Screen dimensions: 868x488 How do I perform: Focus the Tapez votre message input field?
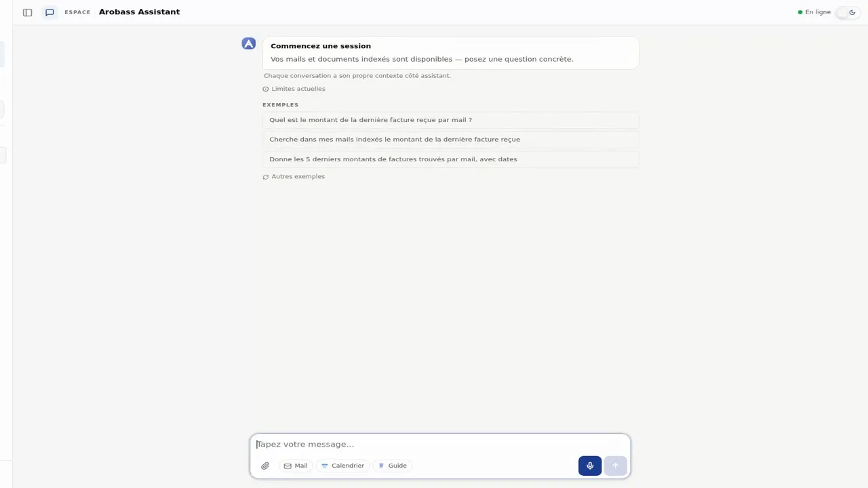[x=440, y=445]
